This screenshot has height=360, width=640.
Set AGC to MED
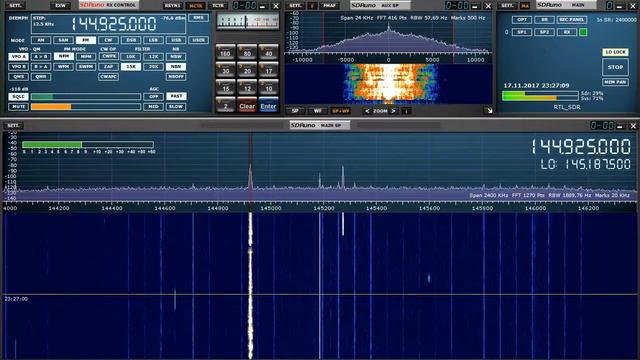pos(153,107)
